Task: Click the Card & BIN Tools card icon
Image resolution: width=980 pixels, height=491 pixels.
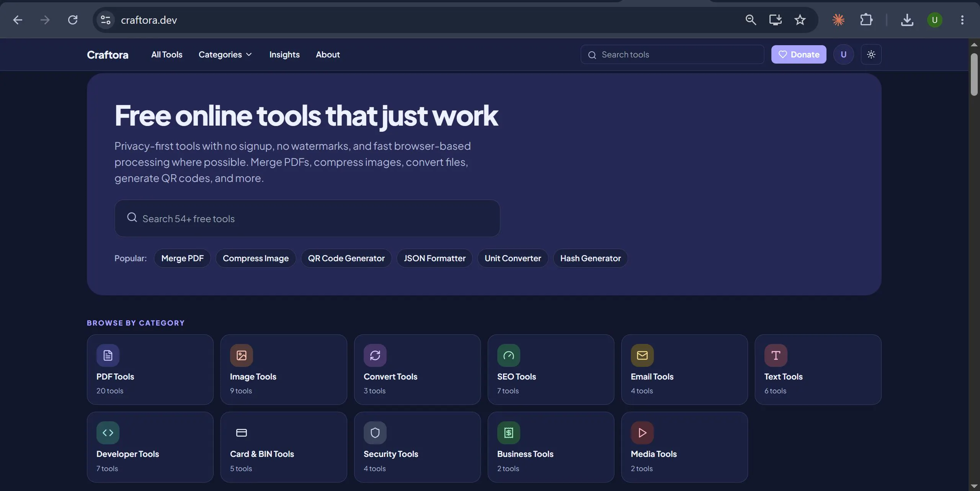Action: (241, 433)
